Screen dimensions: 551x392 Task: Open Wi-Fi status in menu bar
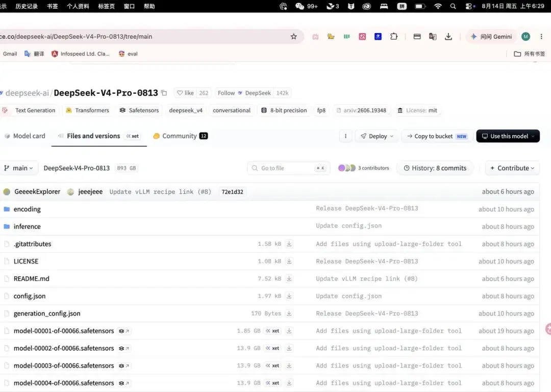pos(438,6)
